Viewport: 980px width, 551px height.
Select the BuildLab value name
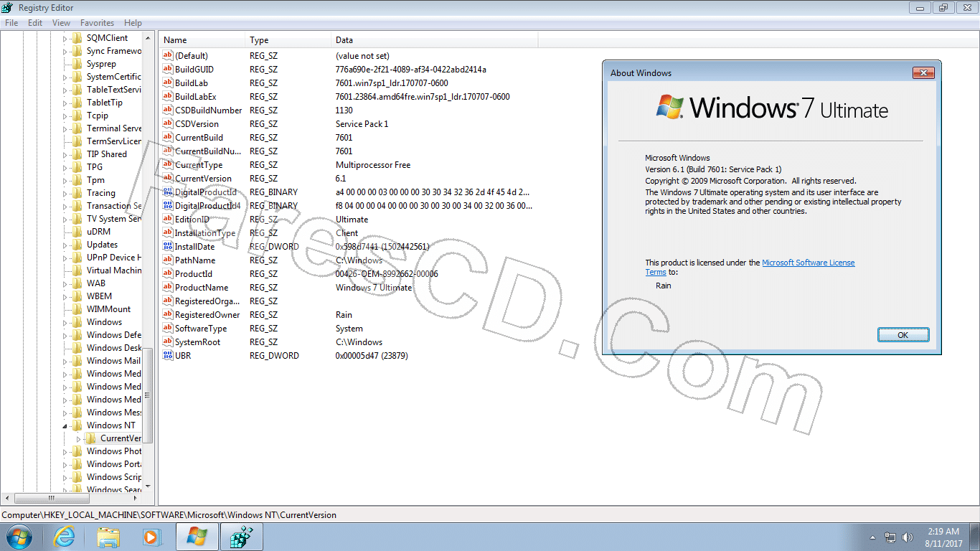pos(192,83)
